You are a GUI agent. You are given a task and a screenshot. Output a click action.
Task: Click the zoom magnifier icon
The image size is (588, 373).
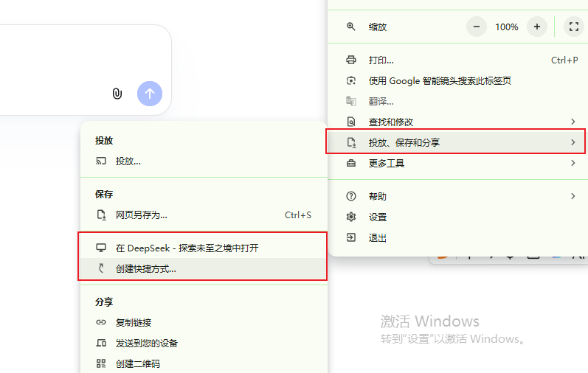click(351, 27)
